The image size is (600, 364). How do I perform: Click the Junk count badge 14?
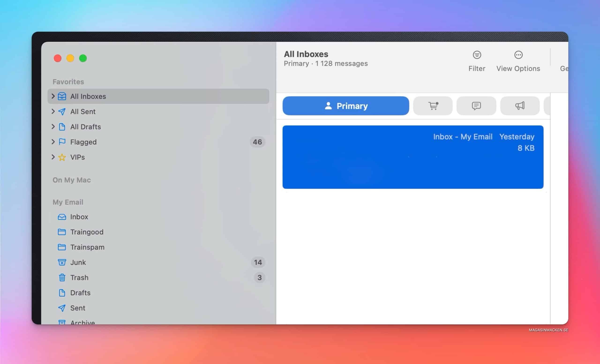click(x=258, y=262)
